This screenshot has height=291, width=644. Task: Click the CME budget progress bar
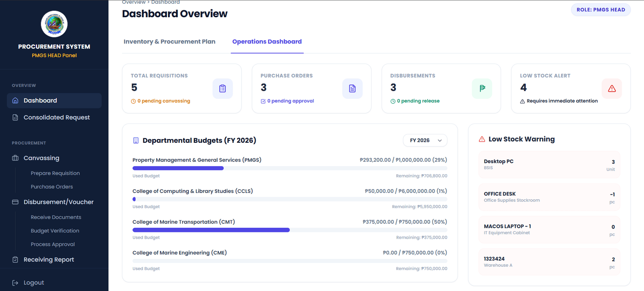tap(290, 261)
